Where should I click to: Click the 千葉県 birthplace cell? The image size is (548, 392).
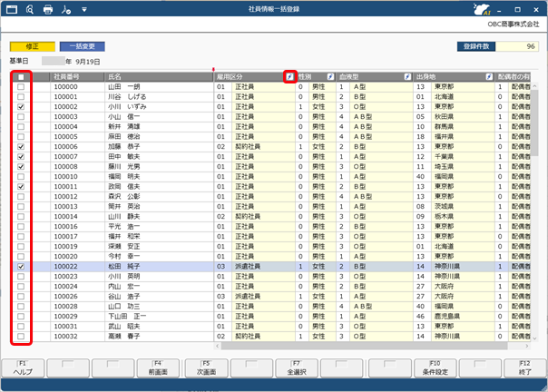point(463,157)
